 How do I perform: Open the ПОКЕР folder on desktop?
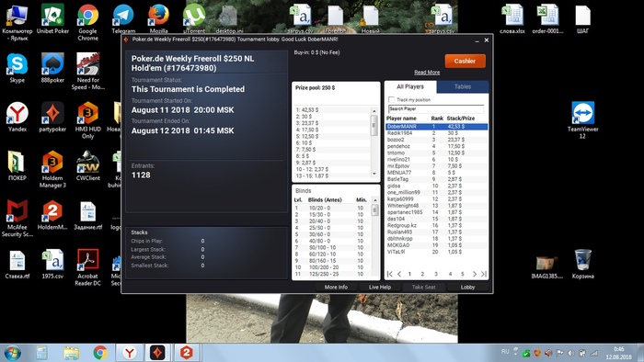point(17,166)
